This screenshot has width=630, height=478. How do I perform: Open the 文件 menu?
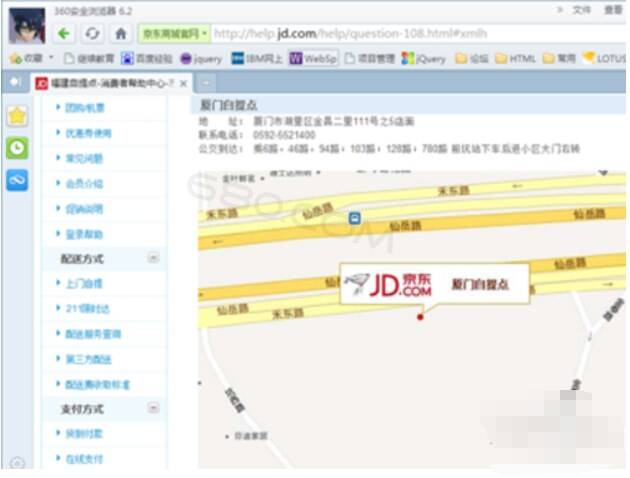[x=581, y=10]
